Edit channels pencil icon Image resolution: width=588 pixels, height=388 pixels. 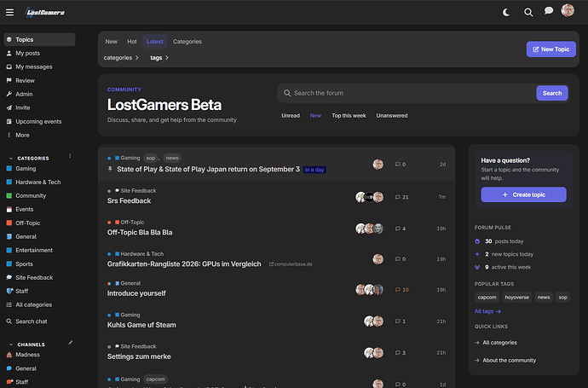point(71,343)
